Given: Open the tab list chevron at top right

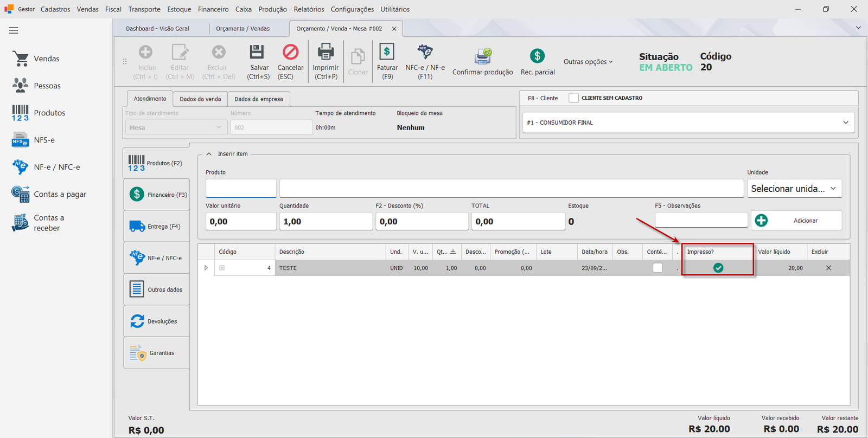Looking at the screenshot, I should (x=858, y=28).
